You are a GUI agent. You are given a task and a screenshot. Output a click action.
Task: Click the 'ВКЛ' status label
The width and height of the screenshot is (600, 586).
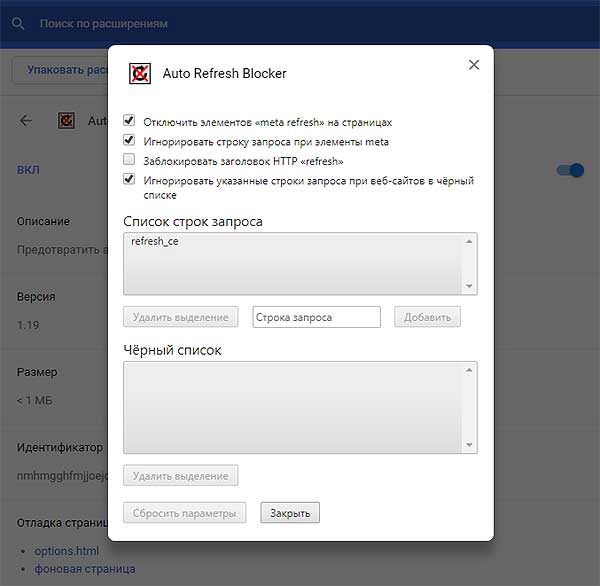tap(28, 170)
